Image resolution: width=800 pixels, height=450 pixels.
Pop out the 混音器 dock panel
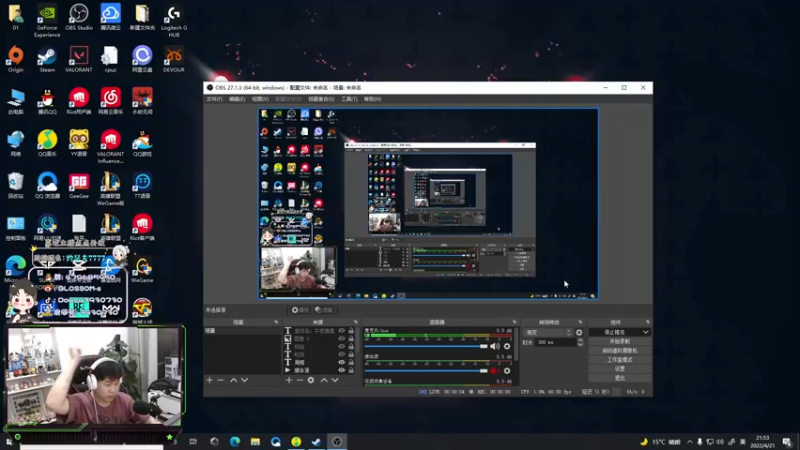coord(514,322)
